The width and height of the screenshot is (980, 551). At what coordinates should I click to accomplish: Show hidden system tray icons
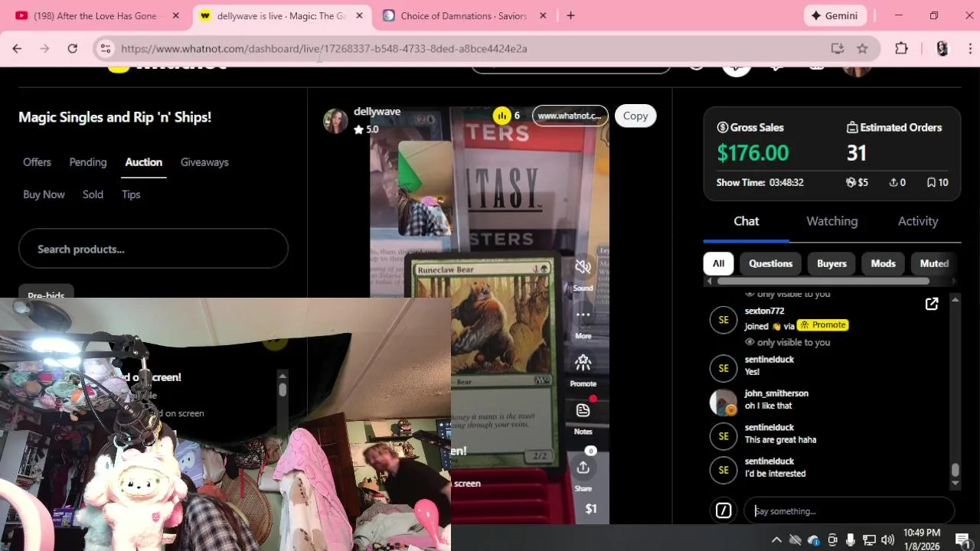[x=776, y=540]
